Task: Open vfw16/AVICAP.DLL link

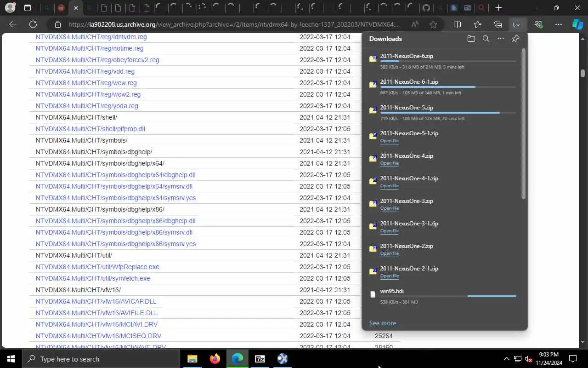Action: click(x=96, y=301)
